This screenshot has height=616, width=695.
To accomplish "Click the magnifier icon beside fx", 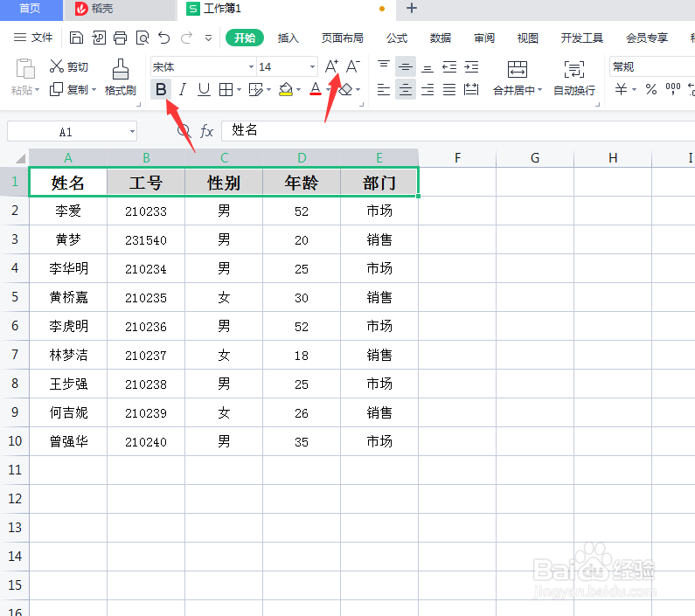I will 184,131.
